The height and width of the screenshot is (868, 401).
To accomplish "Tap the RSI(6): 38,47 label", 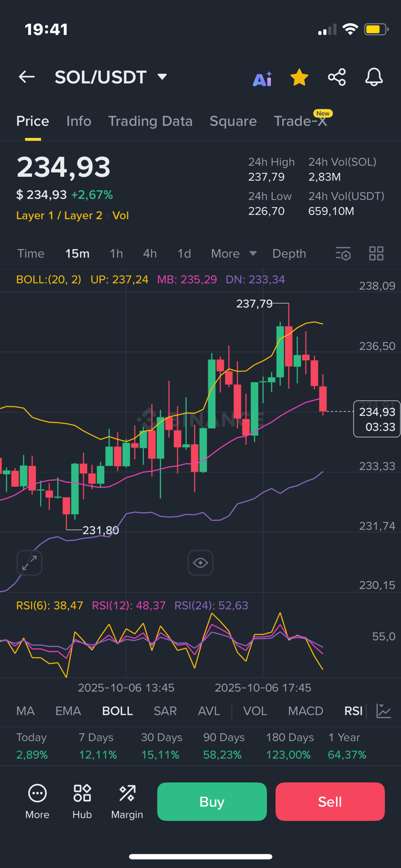I will pos(49,606).
